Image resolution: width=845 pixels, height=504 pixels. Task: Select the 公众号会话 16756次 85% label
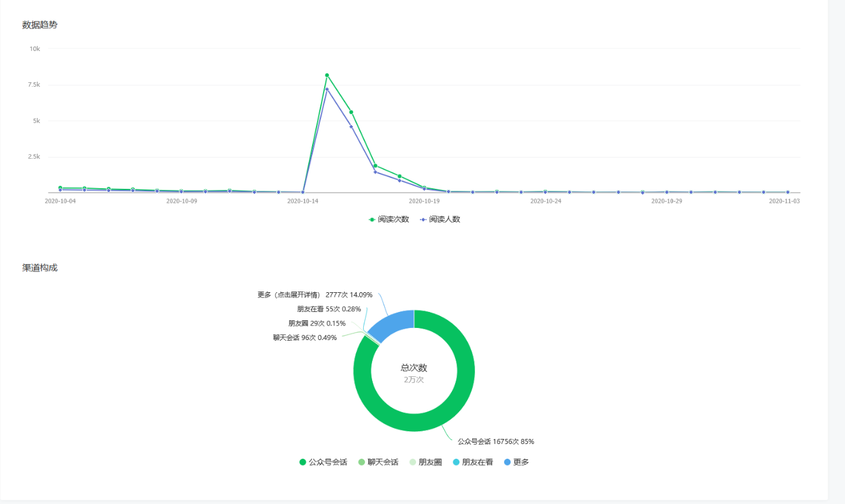(x=496, y=441)
